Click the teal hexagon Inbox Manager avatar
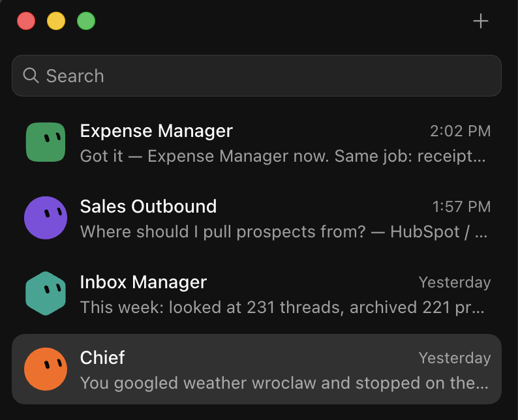The width and height of the screenshot is (518, 420). pyautogui.click(x=46, y=293)
